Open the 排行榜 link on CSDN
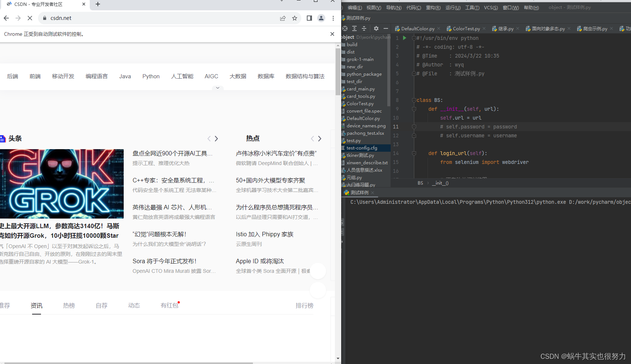The height and width of the screenshot is (364, 631). [x=304, y=305]
